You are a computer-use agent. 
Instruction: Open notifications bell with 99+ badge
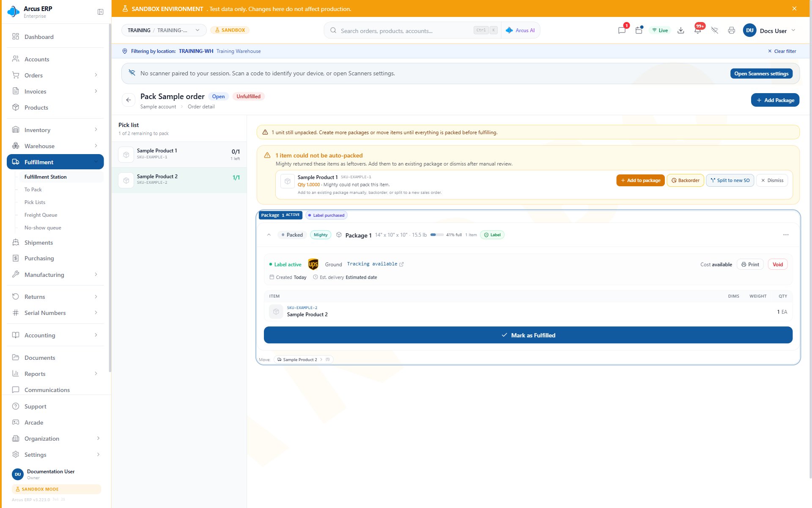point(698,30)
